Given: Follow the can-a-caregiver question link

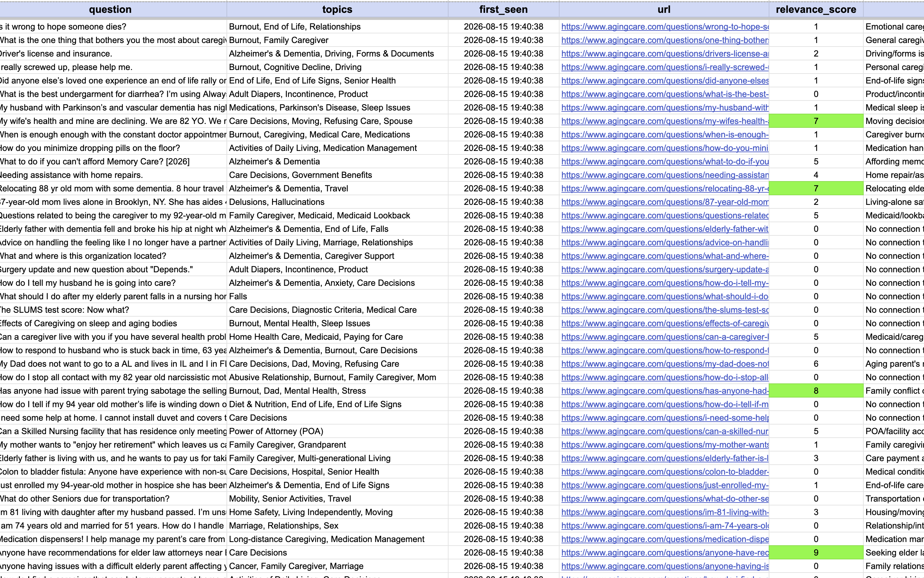Looking at the screenshot, I should point(665,337).
